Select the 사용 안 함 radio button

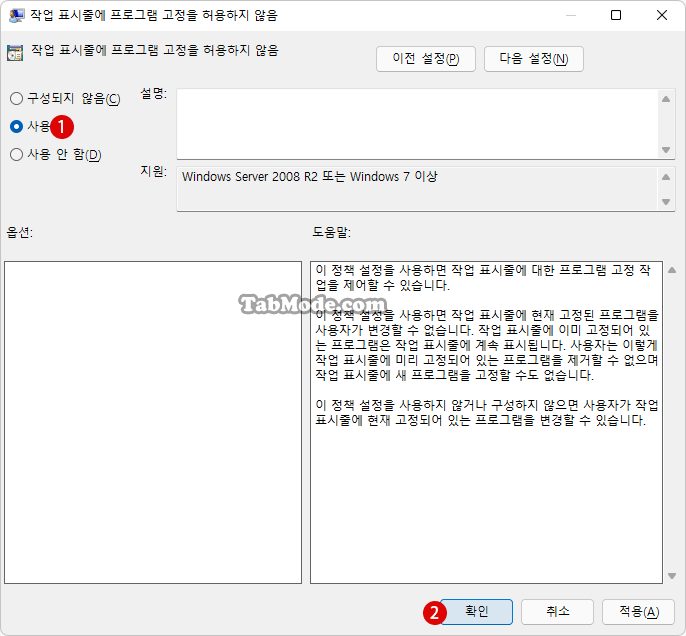[16, 154]
